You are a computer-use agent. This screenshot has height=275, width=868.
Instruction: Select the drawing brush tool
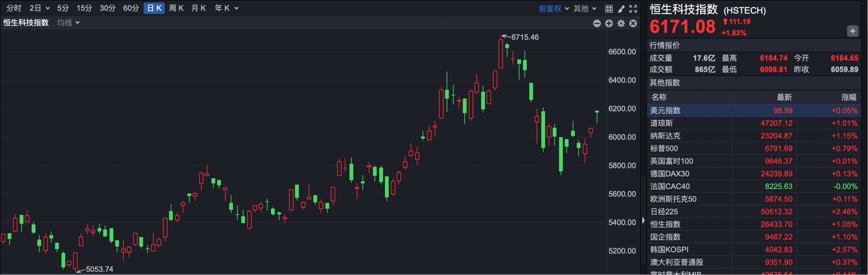(x=621, y=9)
